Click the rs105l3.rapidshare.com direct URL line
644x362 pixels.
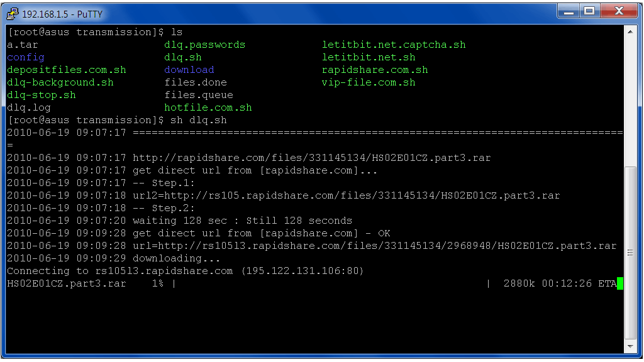[375, 246]
